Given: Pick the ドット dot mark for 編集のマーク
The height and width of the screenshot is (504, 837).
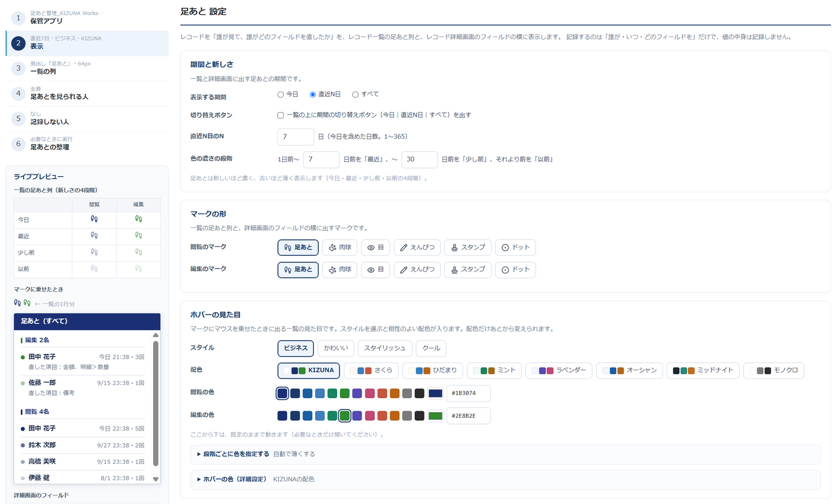Looking at the screenshot, I should pos(515,270).
